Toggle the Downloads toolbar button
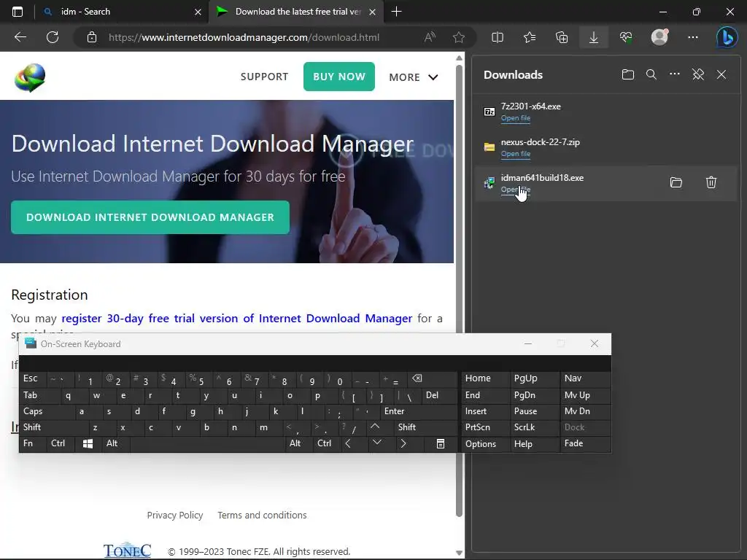747x560 pixels. (x=594, y=37)
